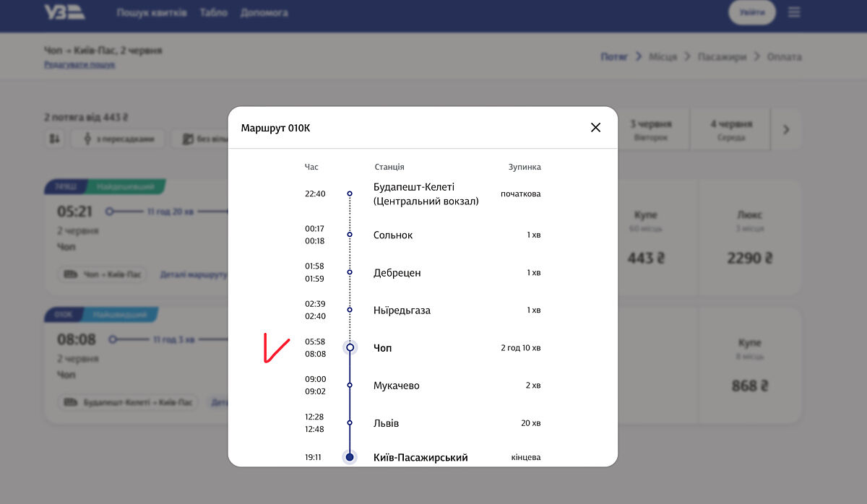
Task: Choose Купе for 443 ₴
Action: [645, 238]
